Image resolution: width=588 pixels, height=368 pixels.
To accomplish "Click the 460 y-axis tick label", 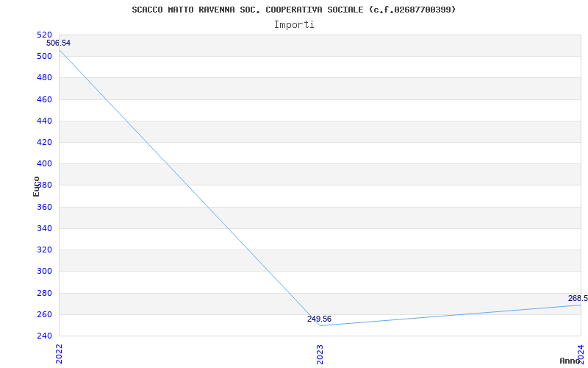I will 44,99.
